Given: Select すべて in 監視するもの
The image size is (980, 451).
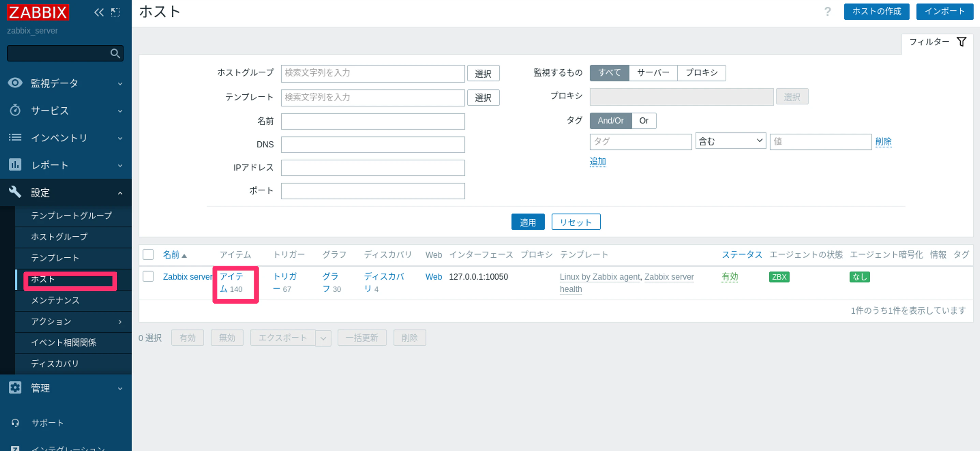Looking at the screenshot, I should coord(609,73).
